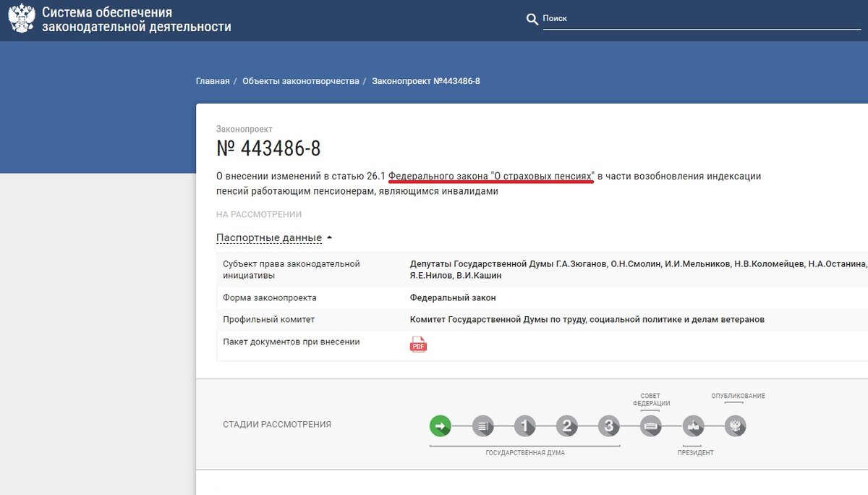Open the PDF document package icon

point(419,344)
